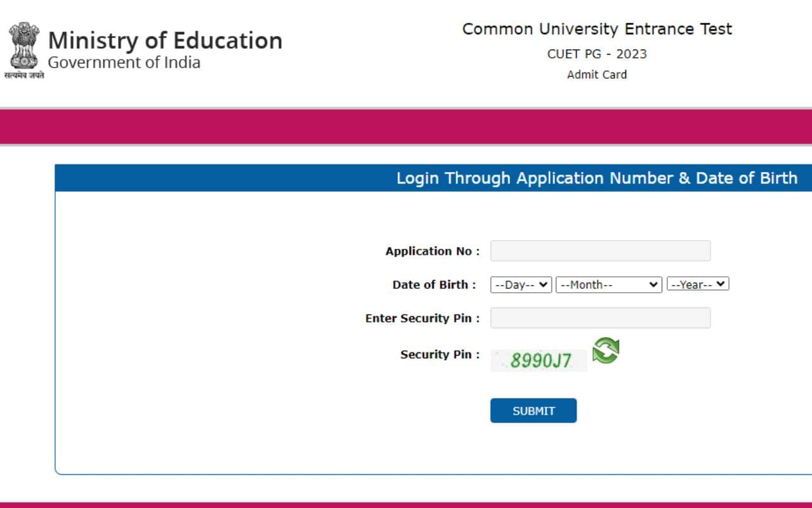The height and width of the screenshot is (508, 812).
Task: Click the Ministry of Education national emblem
Action: pos(23,44)
